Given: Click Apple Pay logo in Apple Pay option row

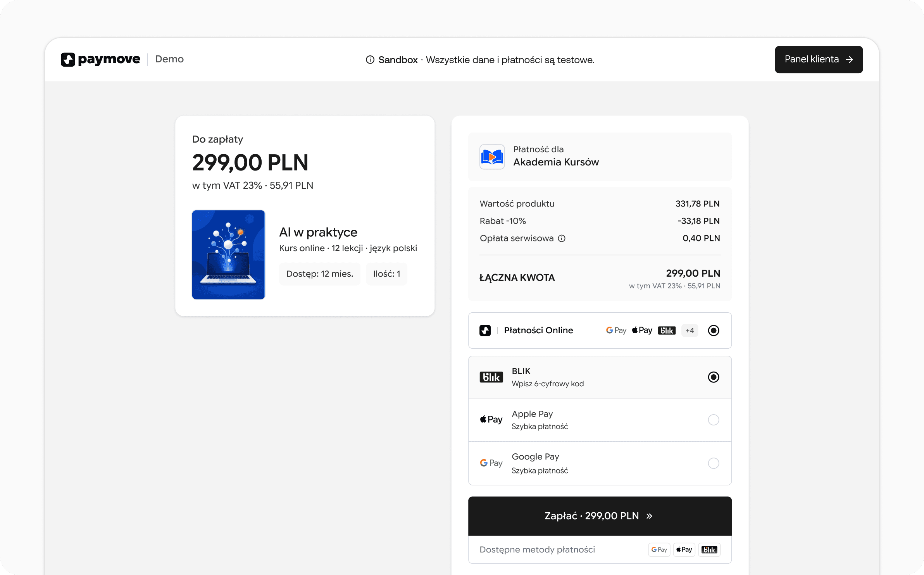Looking at the screenshot, I should click(x=491, y=420).
